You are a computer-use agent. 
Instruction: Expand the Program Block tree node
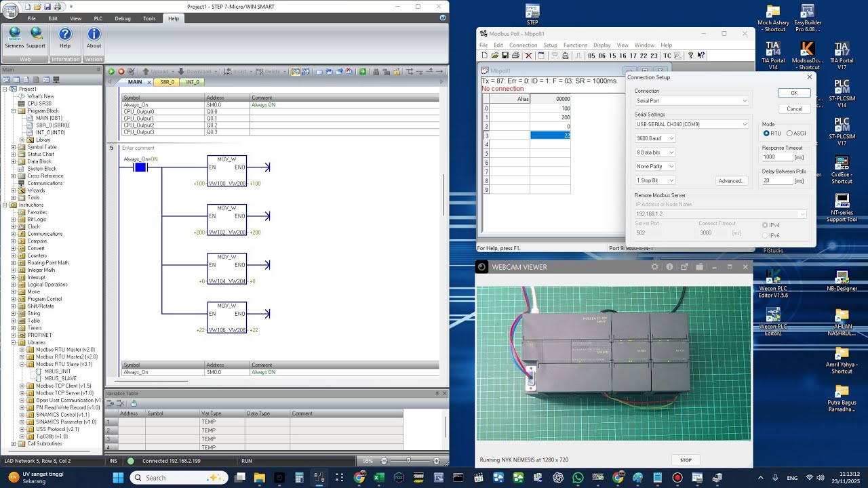click(14, 111)
